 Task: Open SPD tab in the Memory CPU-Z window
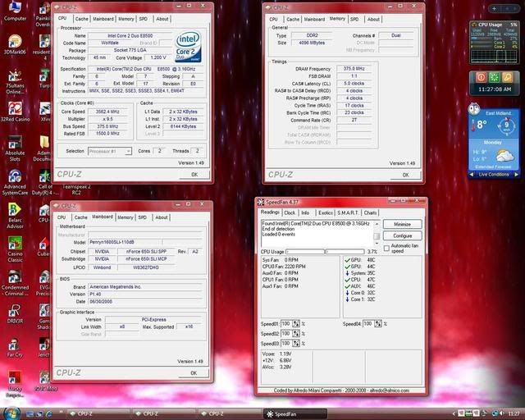[x=354, y=20]
